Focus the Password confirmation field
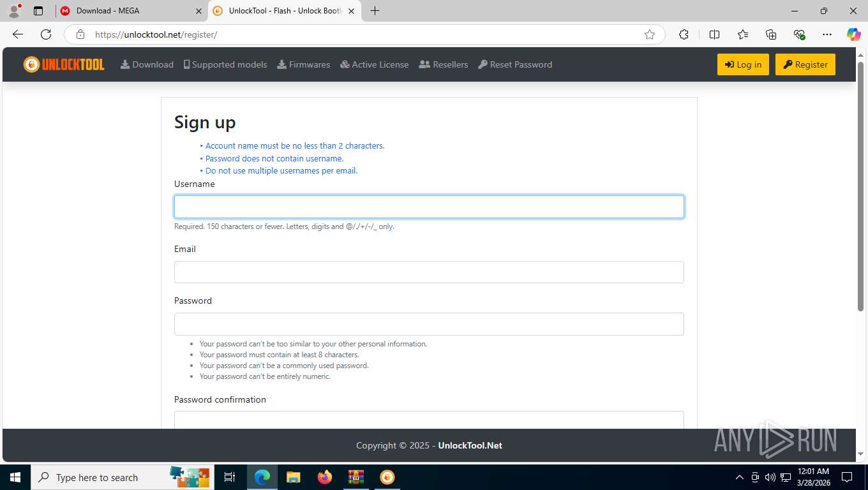 tap(429, 420)
